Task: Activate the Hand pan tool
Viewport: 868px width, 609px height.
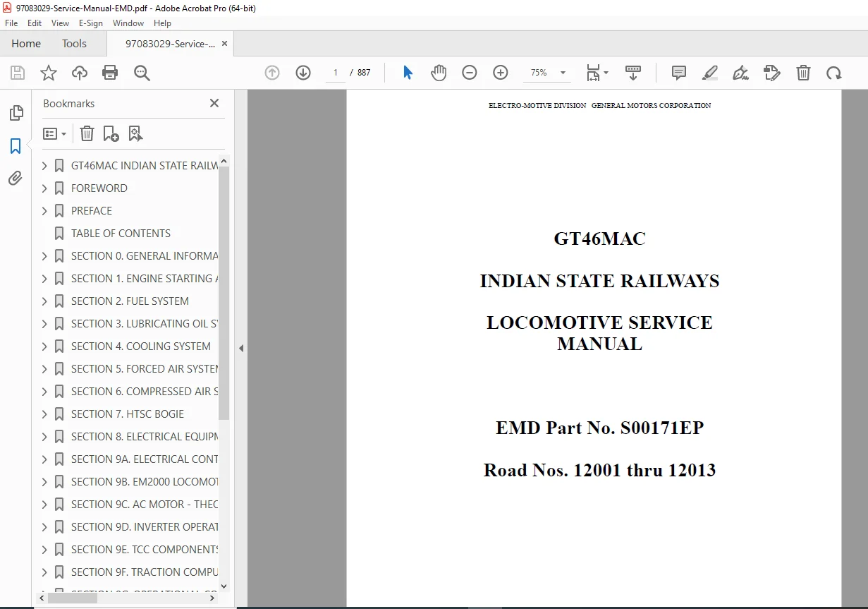Action: pos(439,73)
